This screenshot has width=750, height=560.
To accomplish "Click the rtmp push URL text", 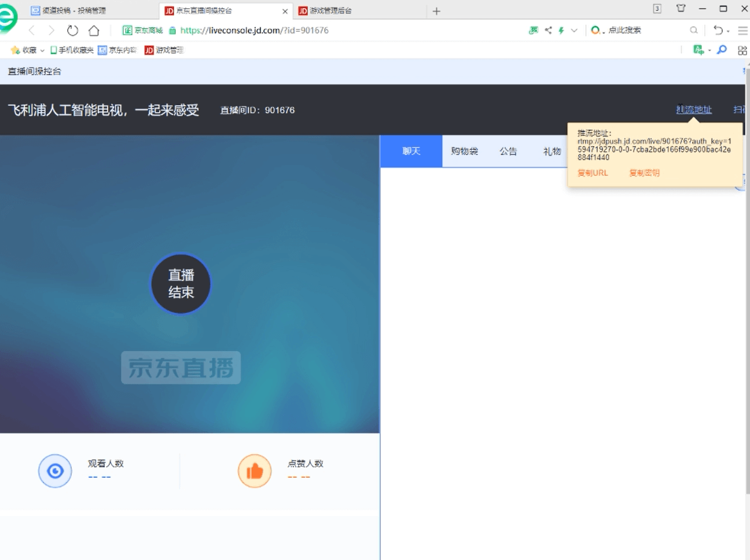I will click(654, 149).
